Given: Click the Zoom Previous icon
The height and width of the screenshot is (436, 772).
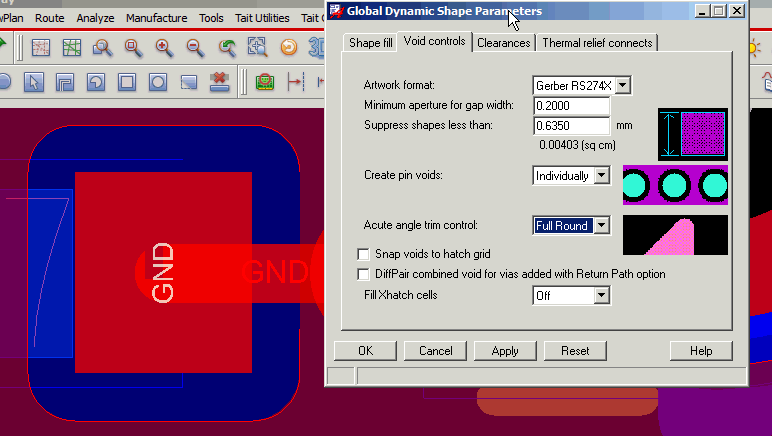Looking at the screenshot, I should pos(227,47).
